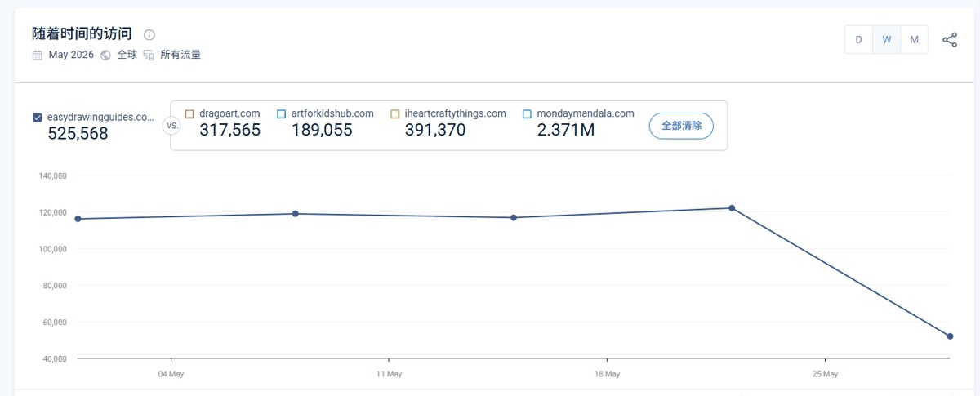Switch to monthly view with M button
Viewport: 980px width, 396px height.
914,40
